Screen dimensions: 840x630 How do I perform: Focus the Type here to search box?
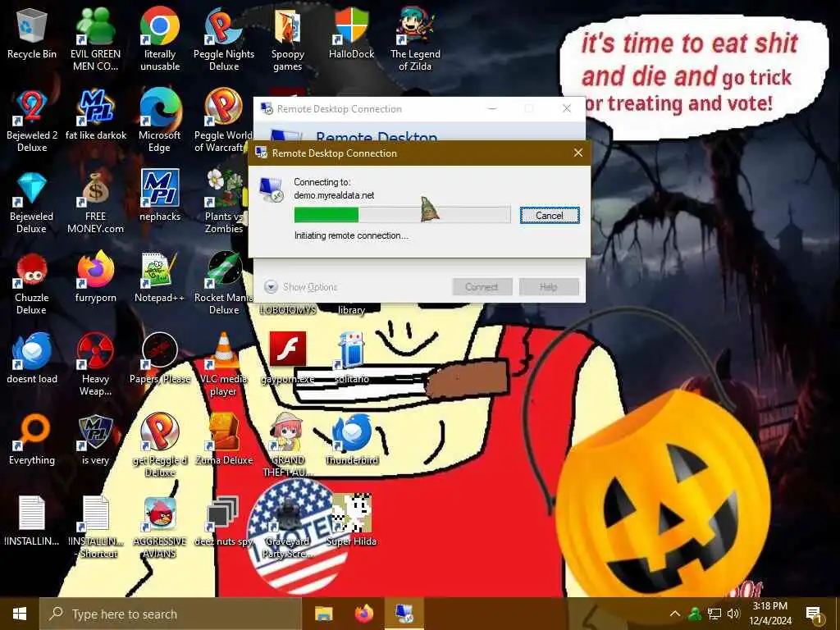(171, 614)
